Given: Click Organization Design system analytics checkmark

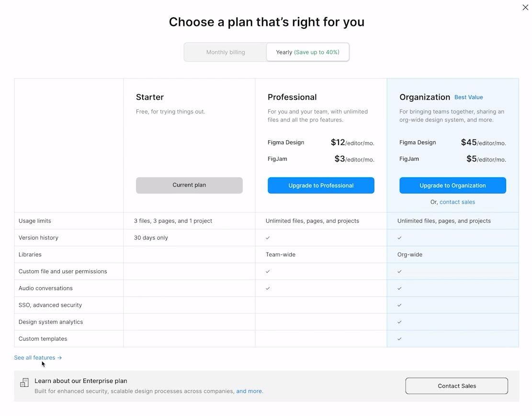Looking at the screenshot, I should 399,322.
